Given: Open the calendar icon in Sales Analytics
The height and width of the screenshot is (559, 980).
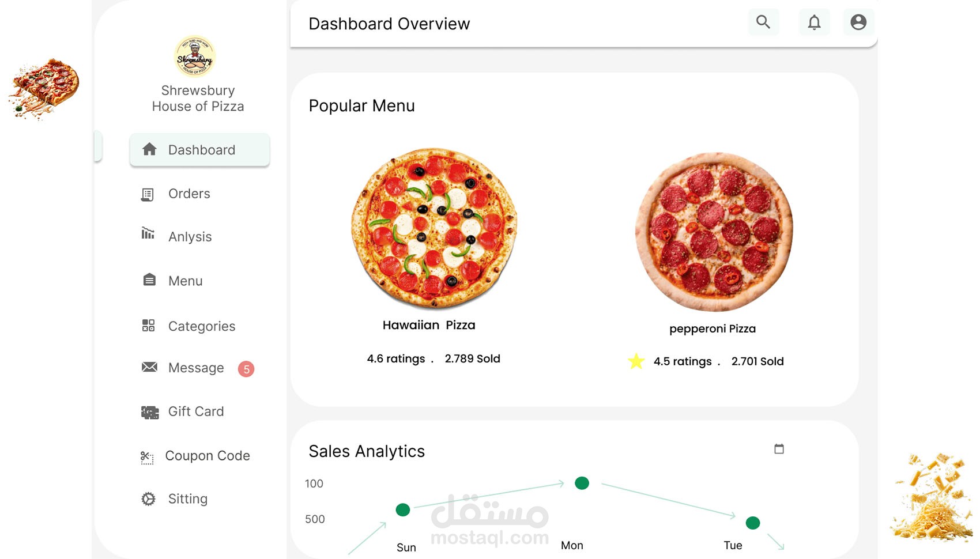Looking at the screenshot, I should (x=779, y=448).
